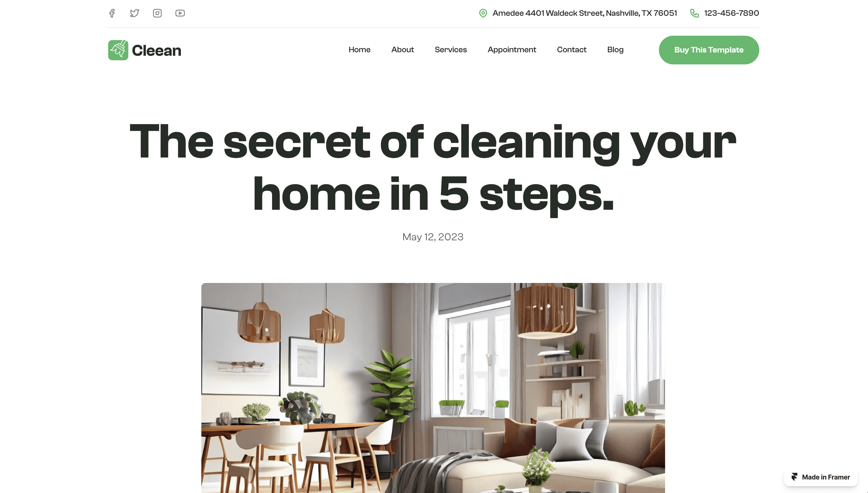Open the Instagram icon link
Image resolution: width=868 pixels, height=493 pixels.
click(x=157, y=13)
